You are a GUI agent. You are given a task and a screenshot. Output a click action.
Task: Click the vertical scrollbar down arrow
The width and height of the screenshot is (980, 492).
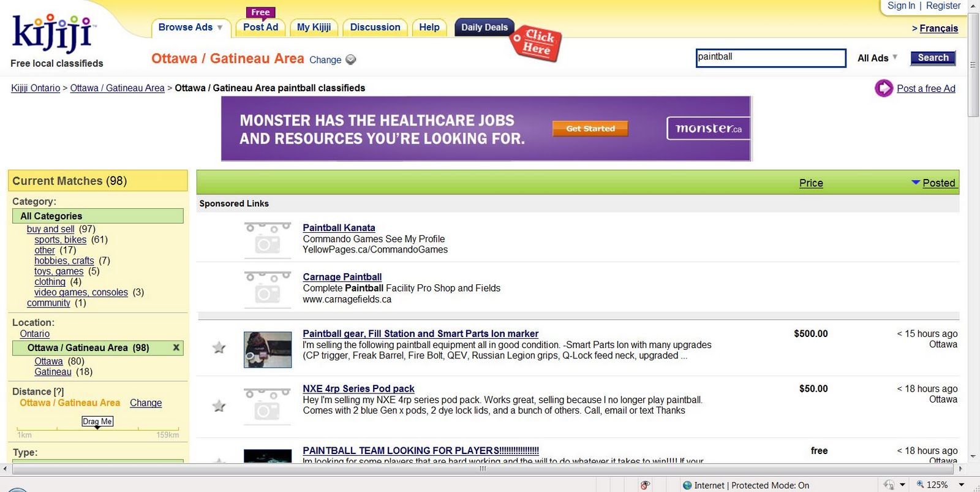(973, 456)
